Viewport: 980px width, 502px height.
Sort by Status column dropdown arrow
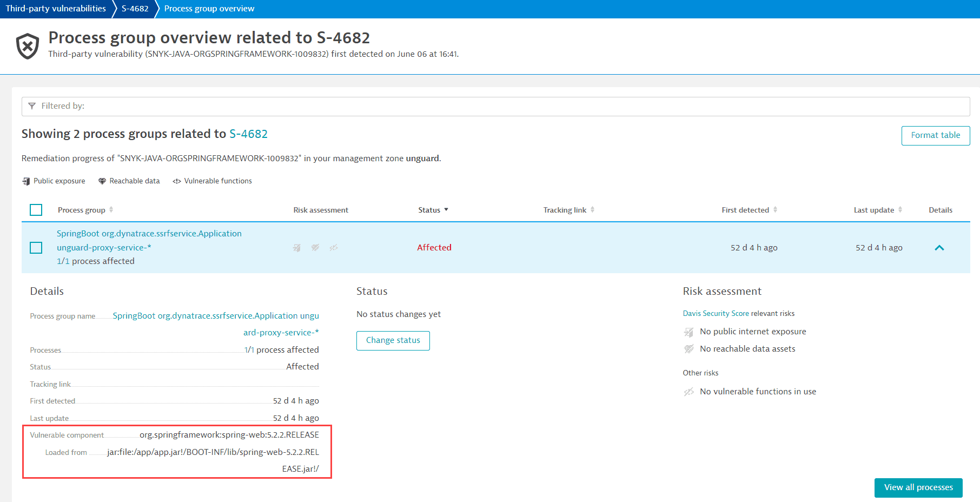[x=446, y=210]
